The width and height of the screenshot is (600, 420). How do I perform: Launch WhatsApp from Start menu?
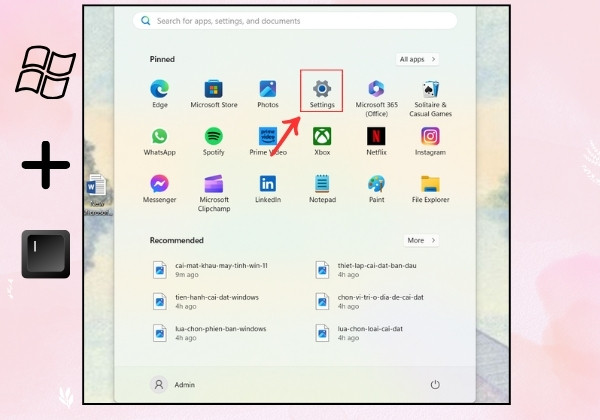tap(160, 141)
